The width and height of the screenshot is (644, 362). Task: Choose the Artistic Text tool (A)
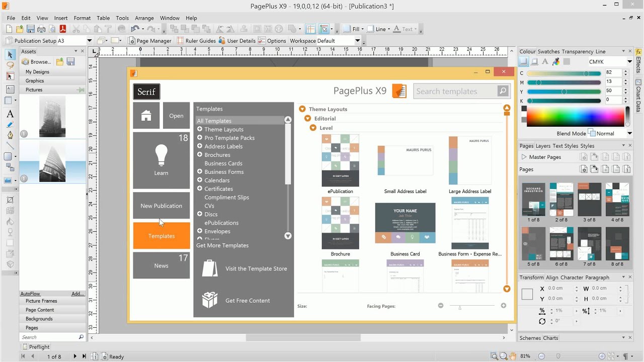pyautogui.click(x=10, y=114)
